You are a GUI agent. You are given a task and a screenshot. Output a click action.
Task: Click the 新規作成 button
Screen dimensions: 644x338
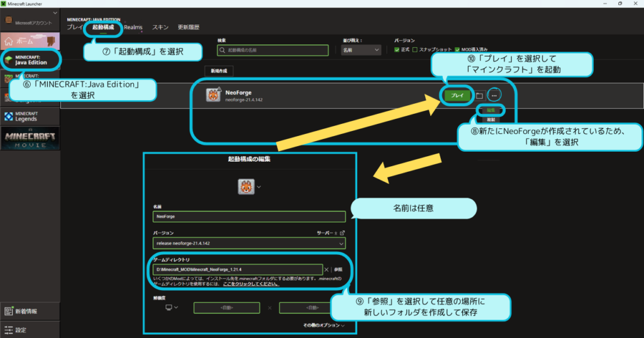coord(219,70)
